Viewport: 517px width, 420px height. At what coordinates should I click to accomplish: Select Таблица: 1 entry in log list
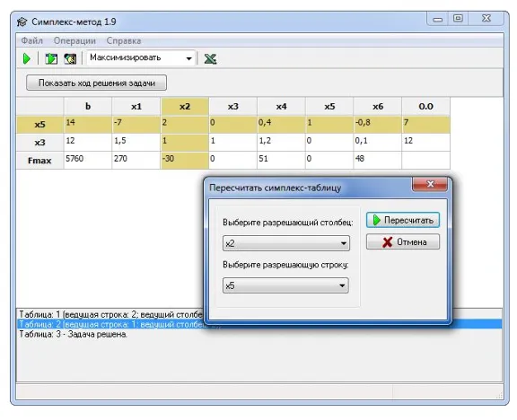(110, 314)
